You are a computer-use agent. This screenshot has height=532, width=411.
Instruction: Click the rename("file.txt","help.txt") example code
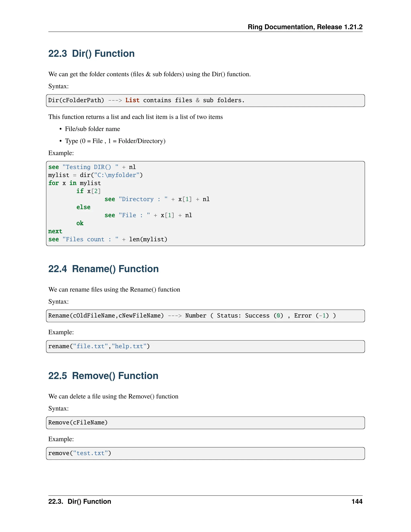click(99, 346)
